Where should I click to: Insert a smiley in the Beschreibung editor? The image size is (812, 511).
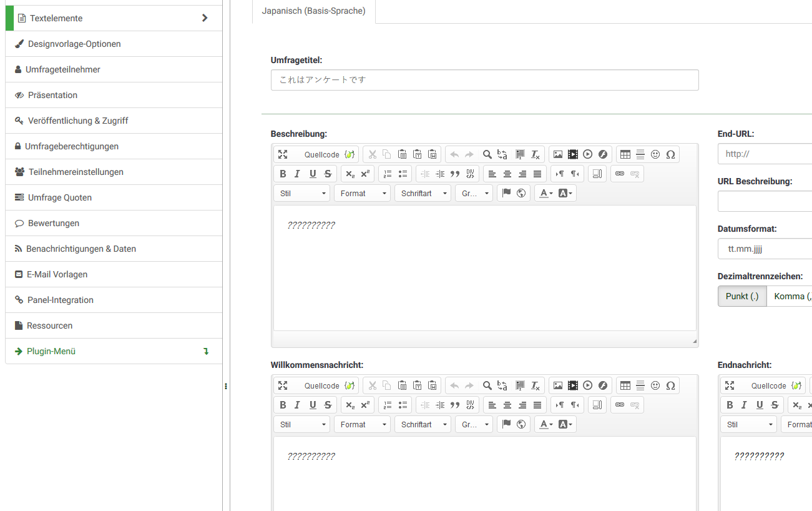tap(655, 154)
